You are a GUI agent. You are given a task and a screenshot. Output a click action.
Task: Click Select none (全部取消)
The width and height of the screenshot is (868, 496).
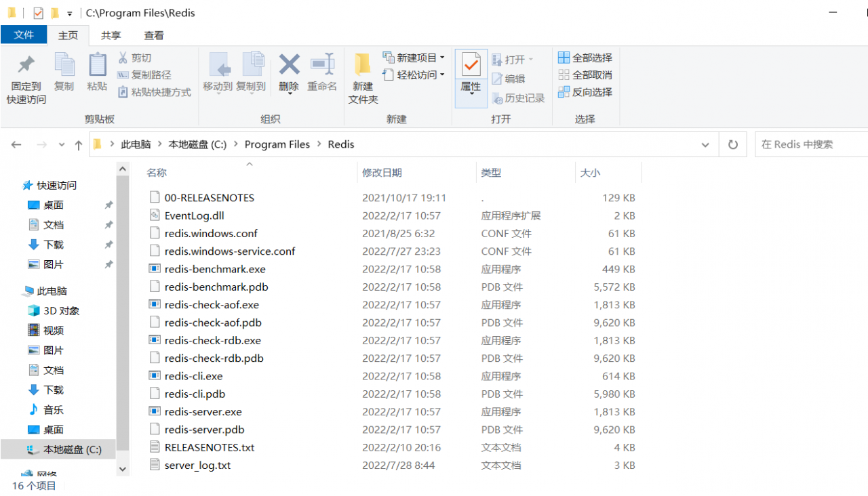click(585, 75)
